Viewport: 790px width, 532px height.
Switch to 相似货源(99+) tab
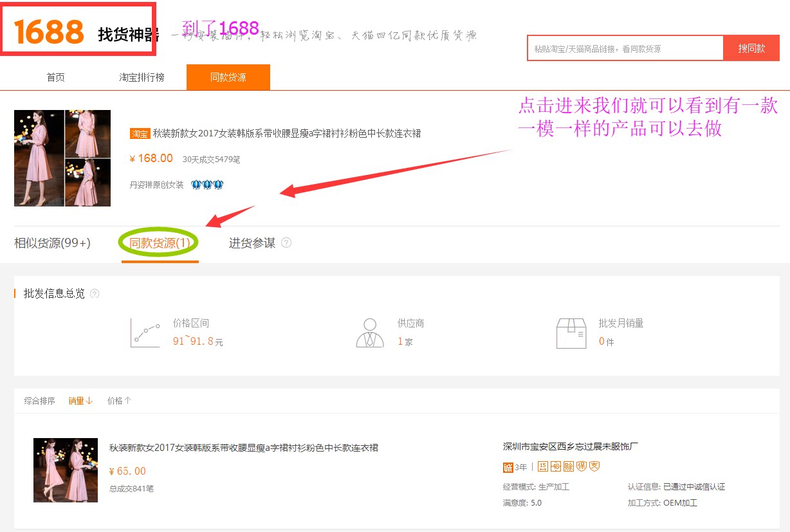pos(53,243)
